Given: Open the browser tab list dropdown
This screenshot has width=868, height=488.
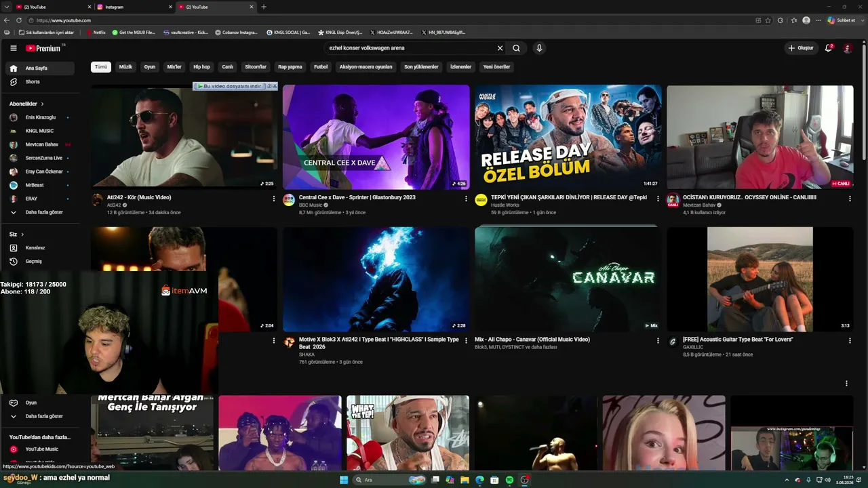Looking at the screenshot, I should click(7, 7).
